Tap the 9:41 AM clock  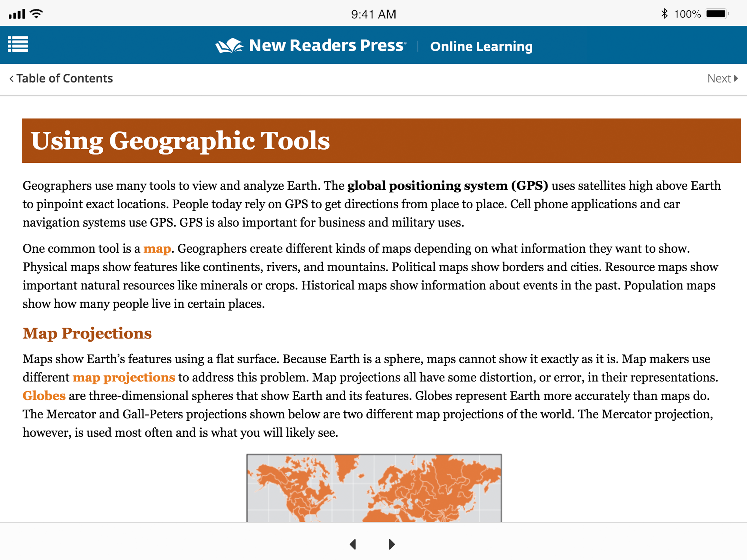pyautogui.click(x=373, y=14)
